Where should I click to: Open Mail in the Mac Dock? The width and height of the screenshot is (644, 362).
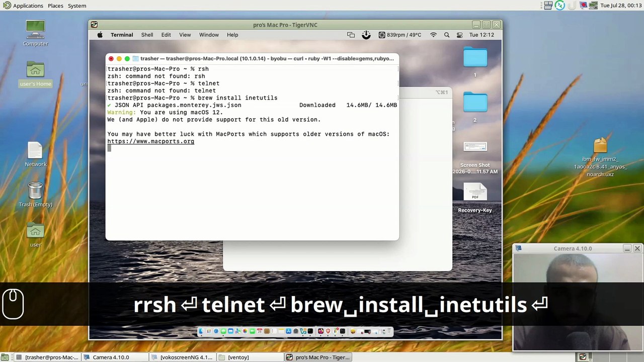point(230,331)
